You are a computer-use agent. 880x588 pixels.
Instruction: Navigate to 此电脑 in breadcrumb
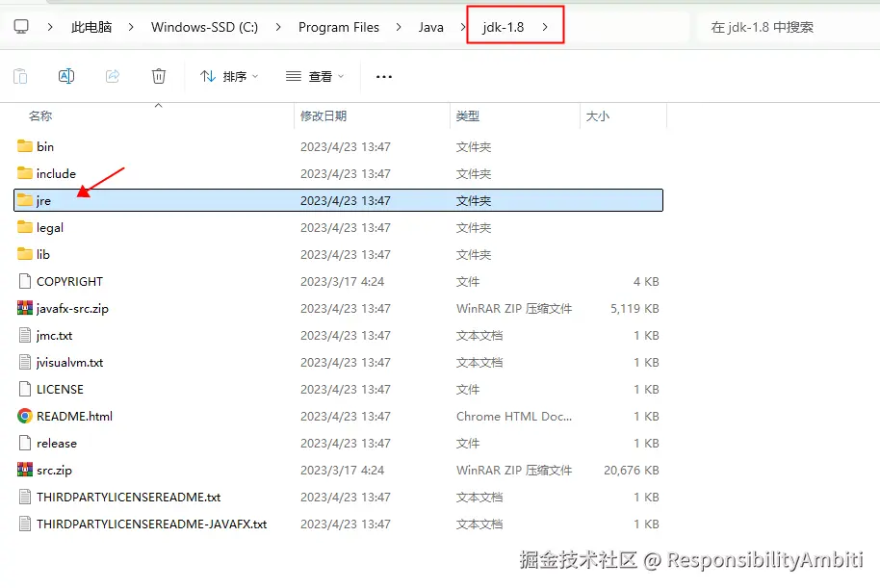point(91,27)
